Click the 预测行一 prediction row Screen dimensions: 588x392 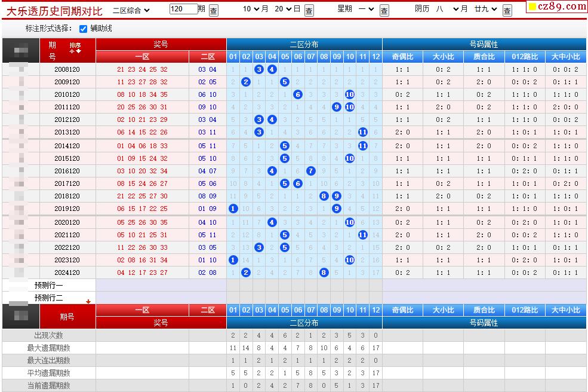(x=48, y=285)
